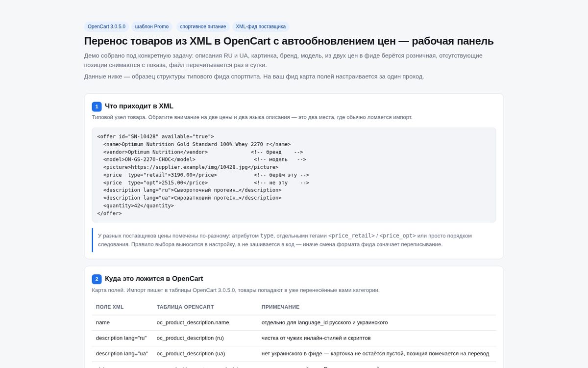The width and height of the screenshot is (588, 368).
Task: Click the "description lang="ru"" table cell
Action: pos(122,338)
